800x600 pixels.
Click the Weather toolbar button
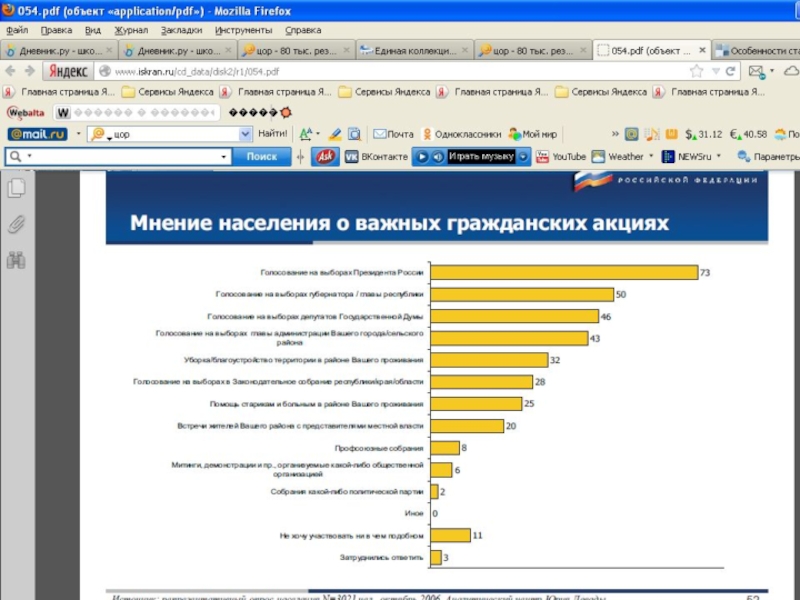click(618, 156)
